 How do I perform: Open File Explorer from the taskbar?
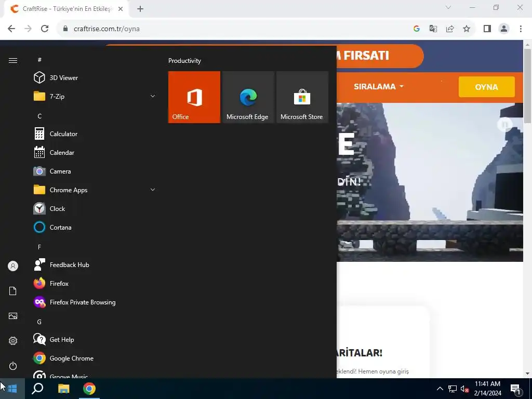(x=63, y=389)
